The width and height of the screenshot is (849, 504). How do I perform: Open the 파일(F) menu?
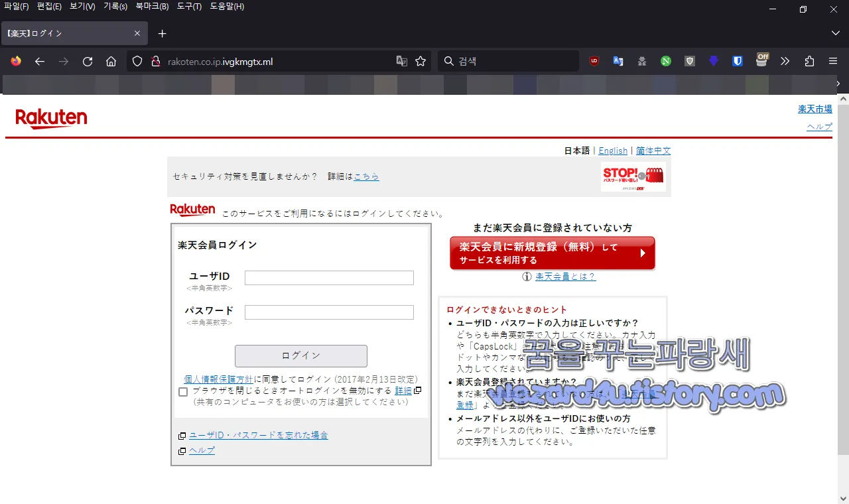click(x=17, y=7)
